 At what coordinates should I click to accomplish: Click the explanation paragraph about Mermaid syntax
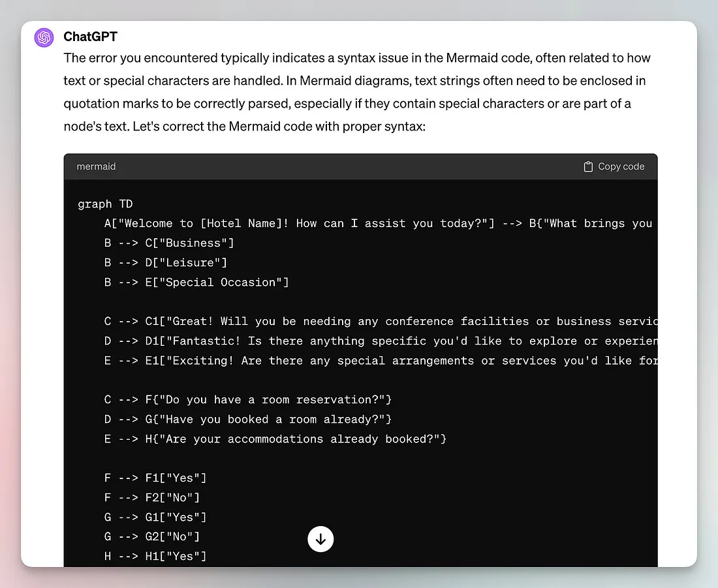click(357, 91)
